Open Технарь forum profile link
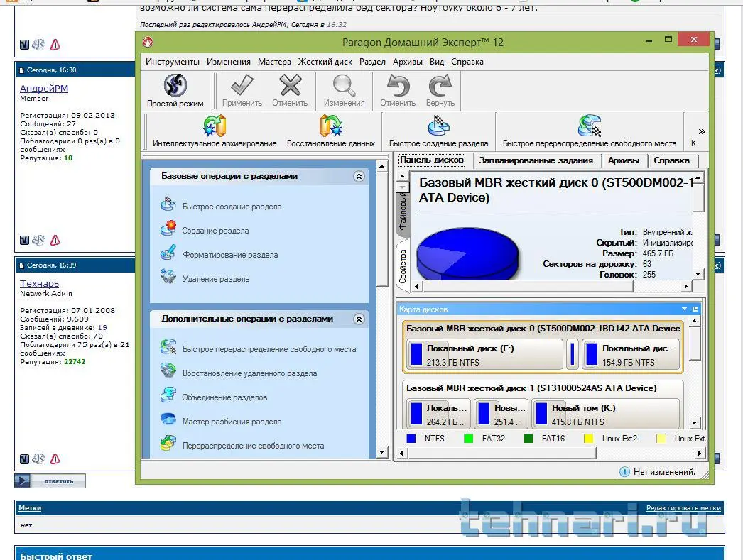This screenshot has height=560, width=743. click(x=39, y=283)
